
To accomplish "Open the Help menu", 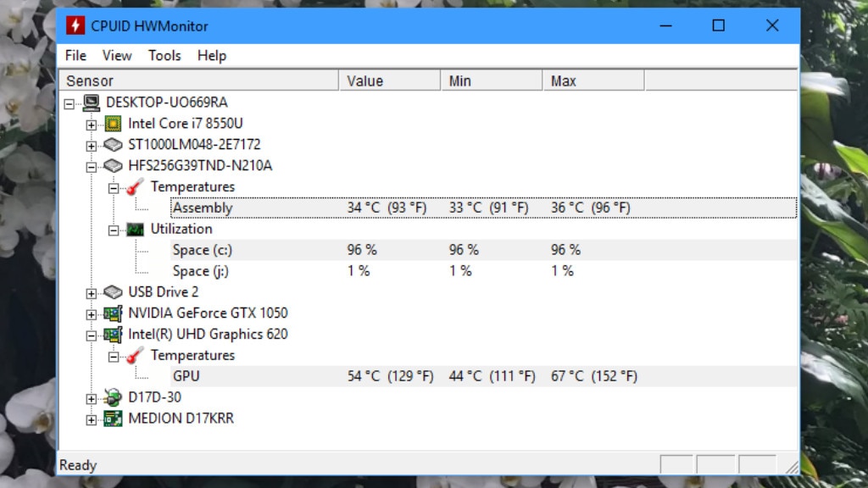I will pos(211,55).
